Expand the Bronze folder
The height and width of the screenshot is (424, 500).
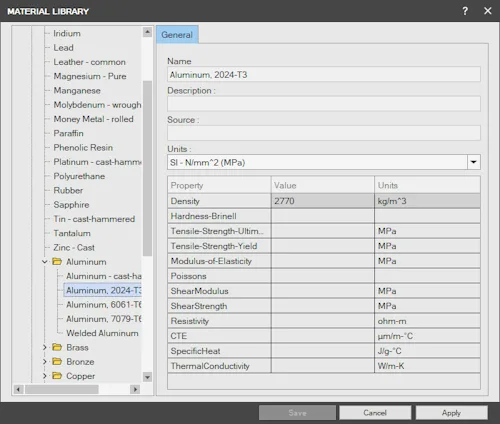pos(45,362)
